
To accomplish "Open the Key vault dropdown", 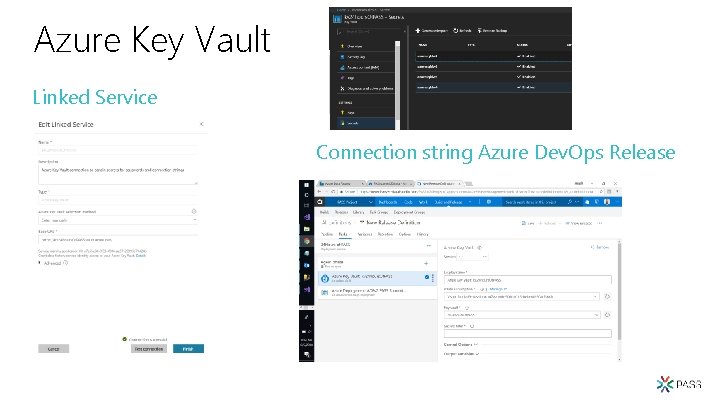I will pyautogui.click(x=522, y=315).
